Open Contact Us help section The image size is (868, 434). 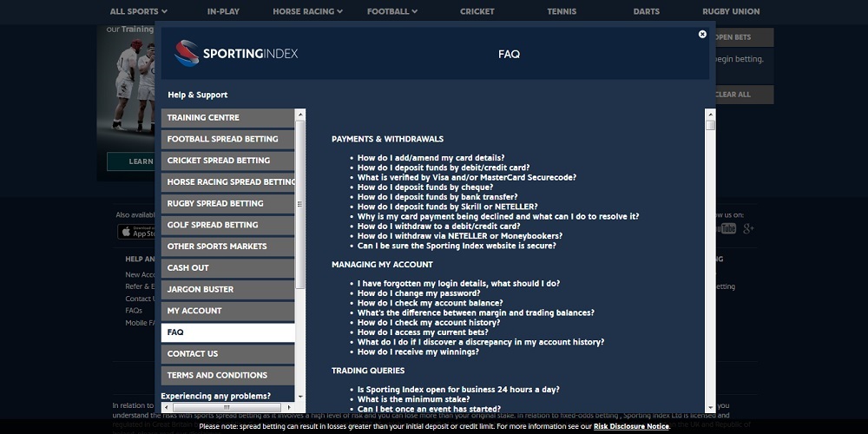228,354
